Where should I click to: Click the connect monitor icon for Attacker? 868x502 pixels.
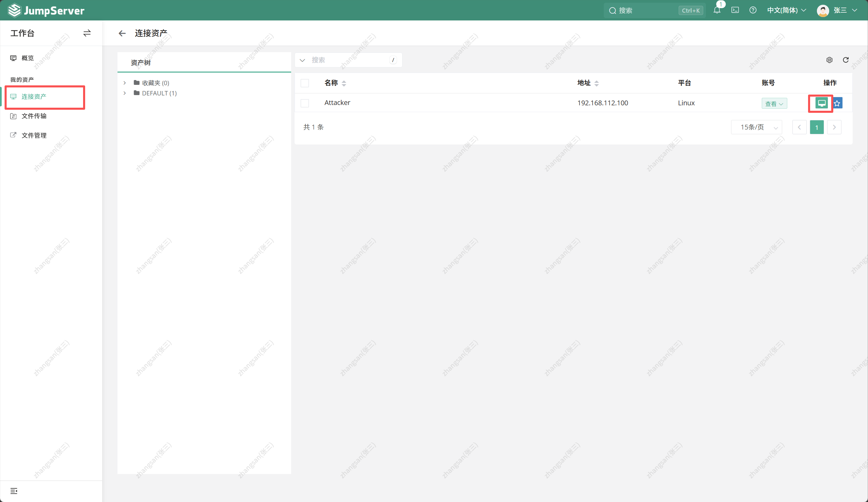821,103
